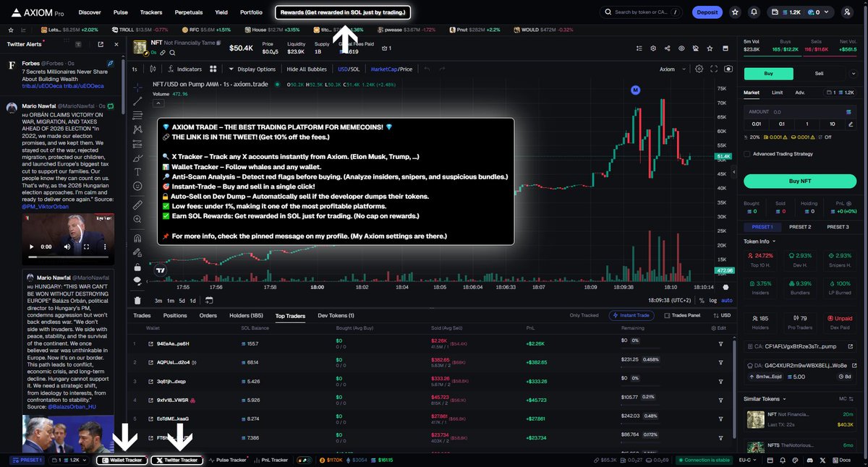
Task: Open notifications bell in header
Action: tap(754, 12)
